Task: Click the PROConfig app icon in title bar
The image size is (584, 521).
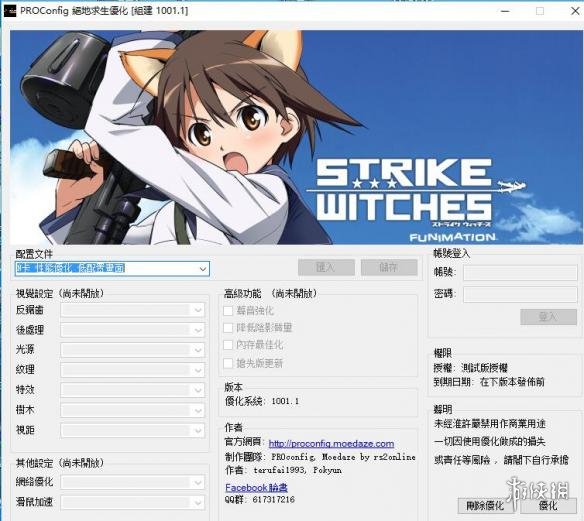Action: click(10, 11)
